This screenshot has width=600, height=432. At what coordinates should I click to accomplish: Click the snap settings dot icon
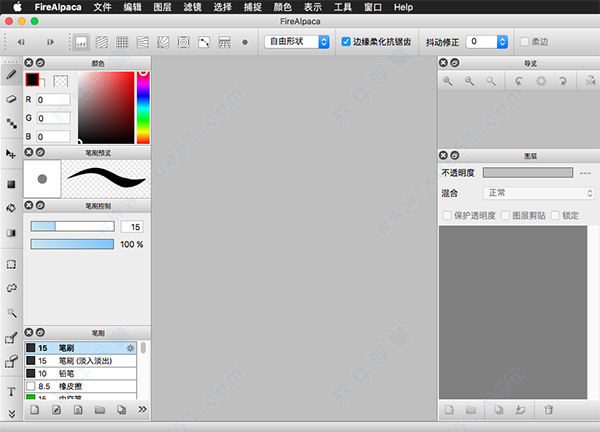coord(245,42)
